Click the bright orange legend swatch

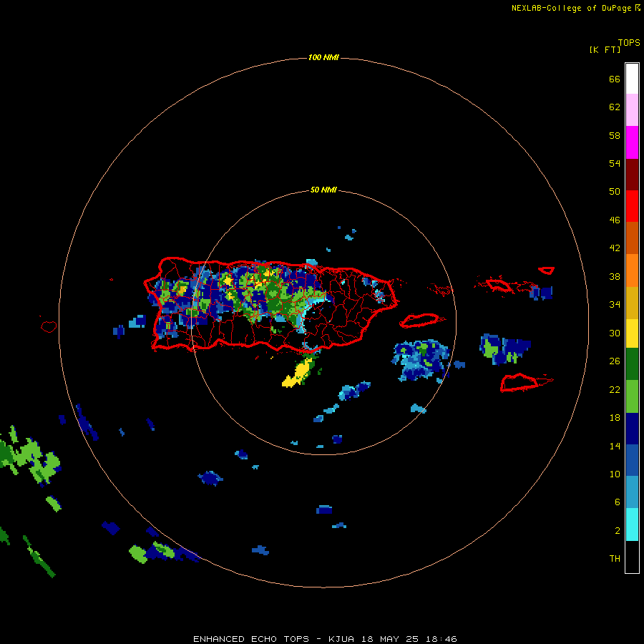tap(632, 270)
